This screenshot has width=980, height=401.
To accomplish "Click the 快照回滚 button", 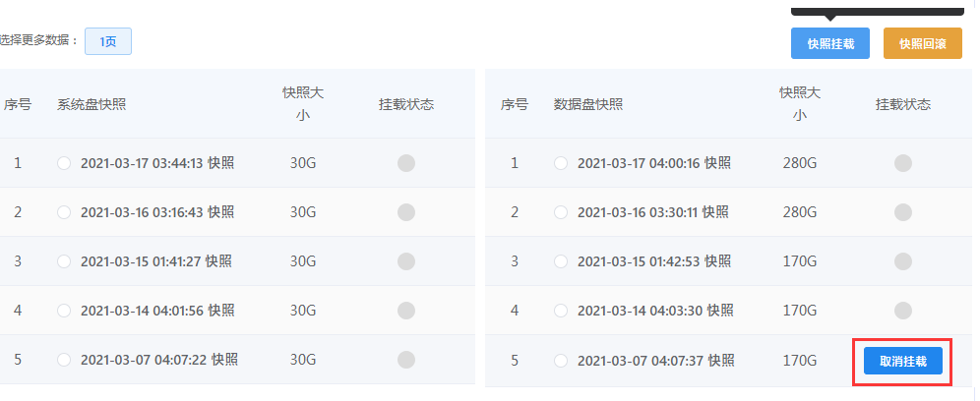I will coord(923,43).
